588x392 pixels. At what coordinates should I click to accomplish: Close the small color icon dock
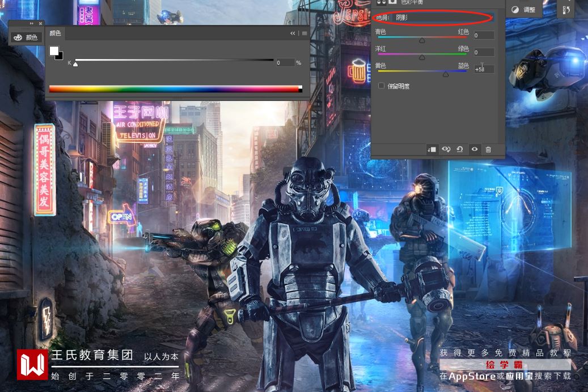40,23
